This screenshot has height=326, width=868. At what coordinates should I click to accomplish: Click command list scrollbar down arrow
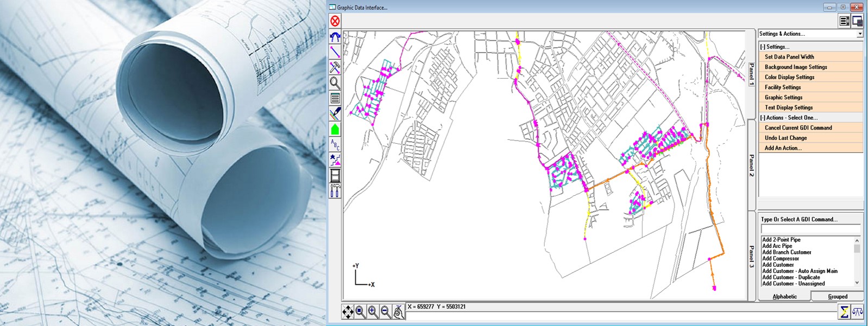point(857,283)
